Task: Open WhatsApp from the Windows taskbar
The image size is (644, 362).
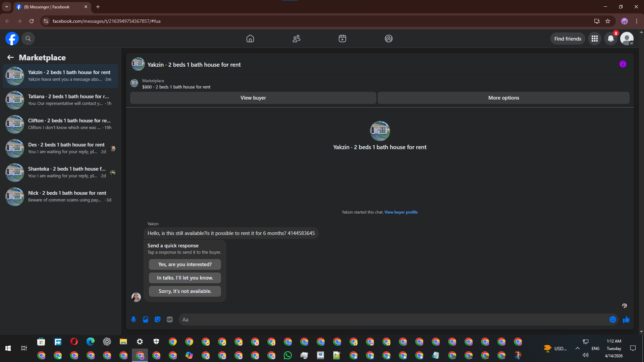Action: point(288,355)
